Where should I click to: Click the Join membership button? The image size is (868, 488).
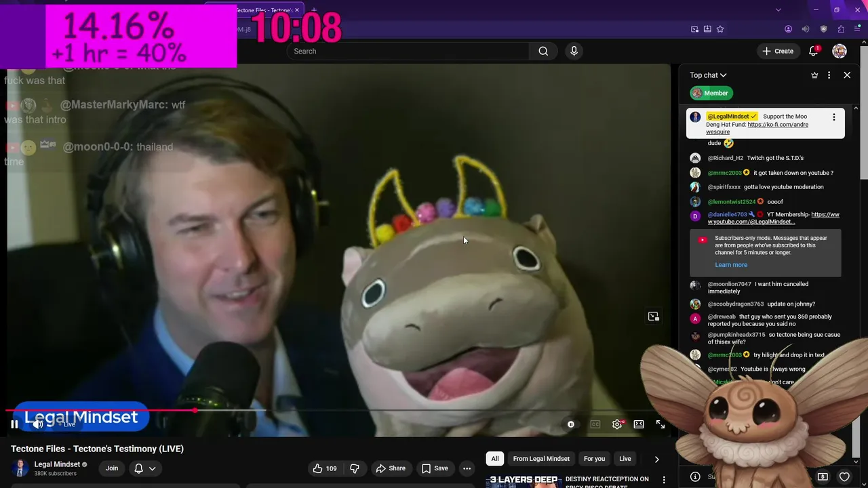click(112, 468)
